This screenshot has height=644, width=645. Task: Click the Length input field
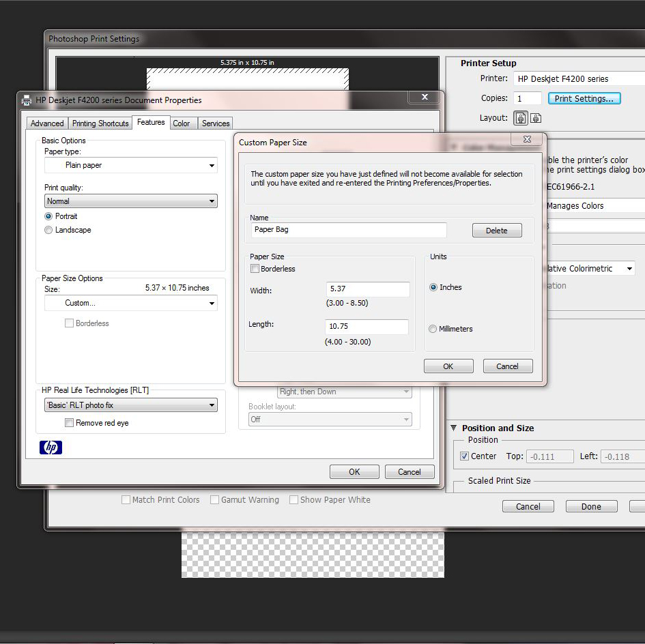367,327
